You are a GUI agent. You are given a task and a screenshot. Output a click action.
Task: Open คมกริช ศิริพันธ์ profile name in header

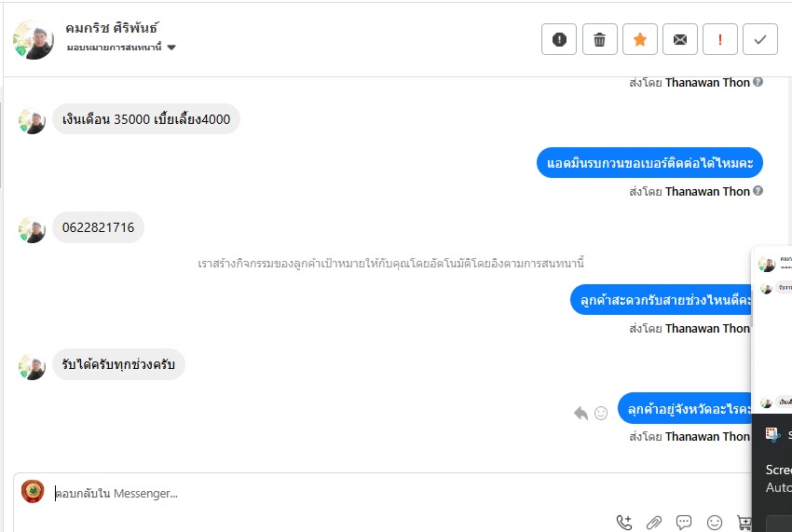coord(112,28)
